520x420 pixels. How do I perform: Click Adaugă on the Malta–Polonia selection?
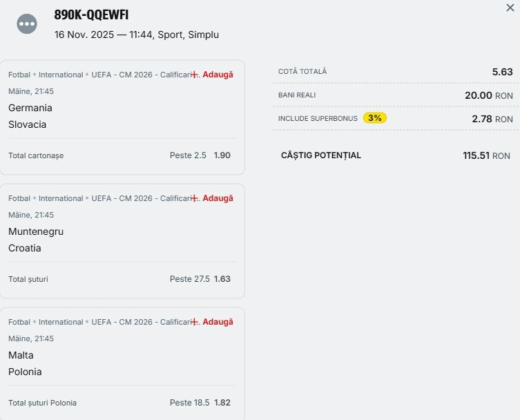point(218,322)
